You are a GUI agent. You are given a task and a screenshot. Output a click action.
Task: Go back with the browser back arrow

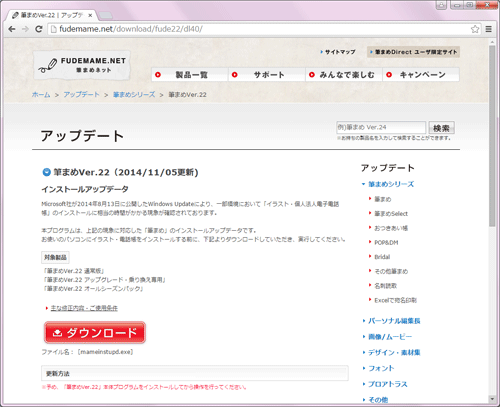point(12,29)
